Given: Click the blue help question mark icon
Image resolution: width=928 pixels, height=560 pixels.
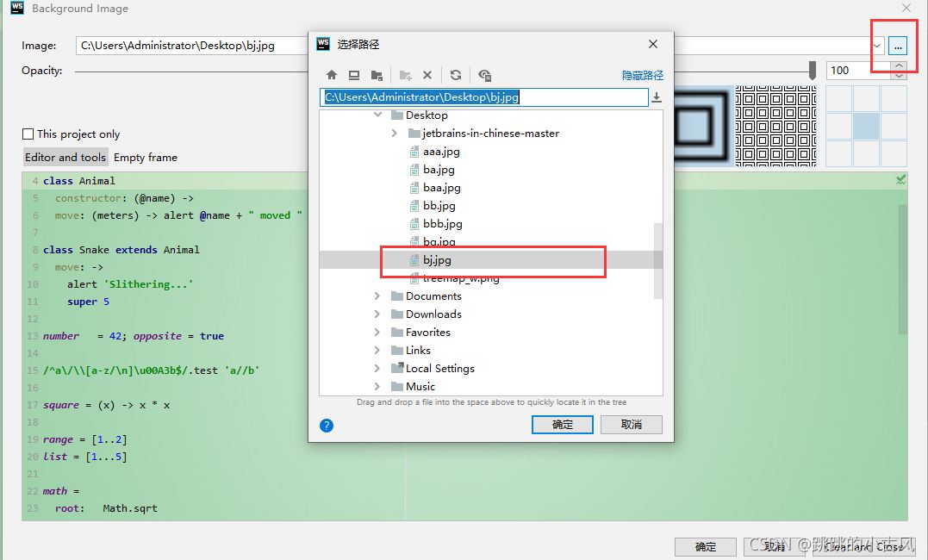Looking at the screenshot, I should (326, 425).
